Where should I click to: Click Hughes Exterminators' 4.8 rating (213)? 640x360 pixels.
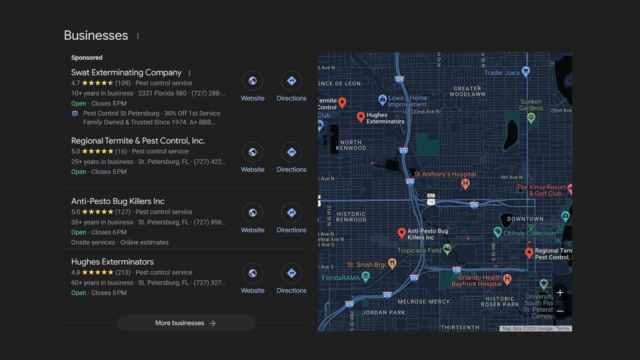pyautogui.click(x=100, y=272)
